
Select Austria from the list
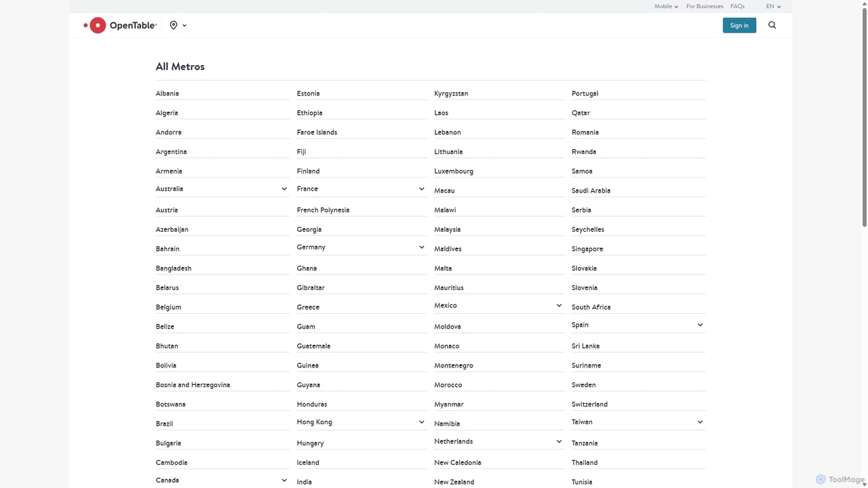click(167, 210)
